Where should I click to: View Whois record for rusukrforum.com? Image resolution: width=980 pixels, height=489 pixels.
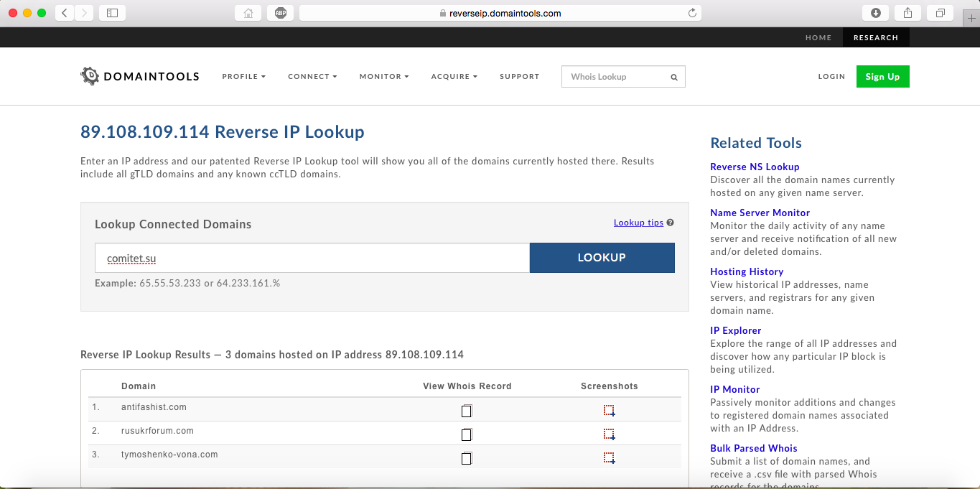pos(467,434)
